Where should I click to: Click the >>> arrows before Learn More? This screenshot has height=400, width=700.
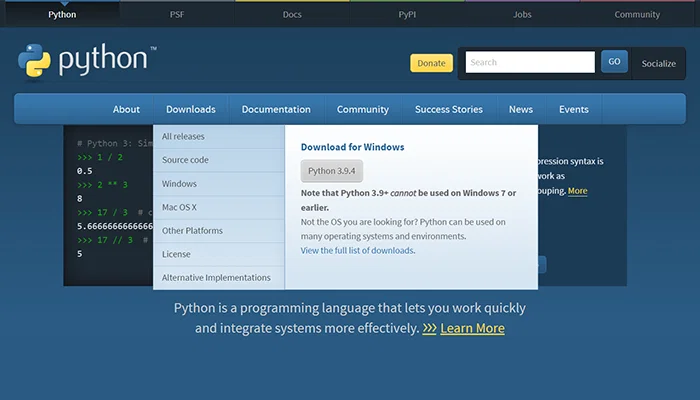pos(429,328)
